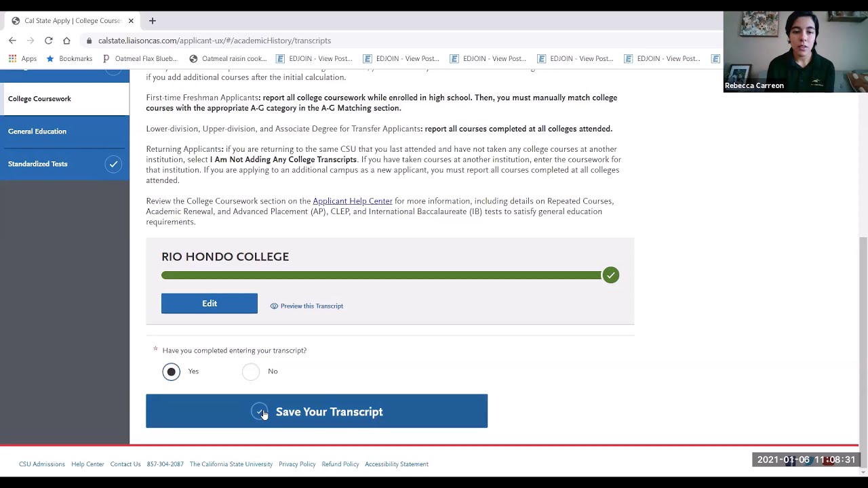Open the Apps grid in bookmarks bar

22,59
